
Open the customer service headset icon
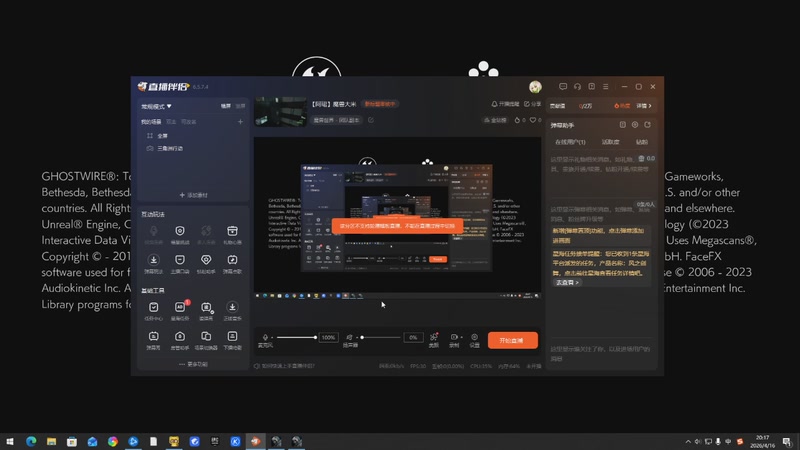pyautogui.click(x=577, y=87)
